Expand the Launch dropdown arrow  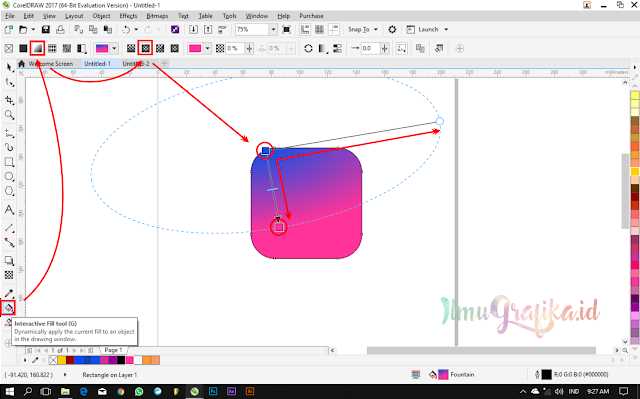(446, 29)
